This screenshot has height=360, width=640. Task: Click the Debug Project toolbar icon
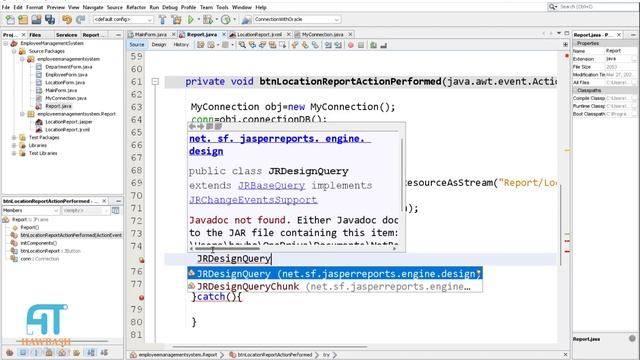(x=208, y=19)
